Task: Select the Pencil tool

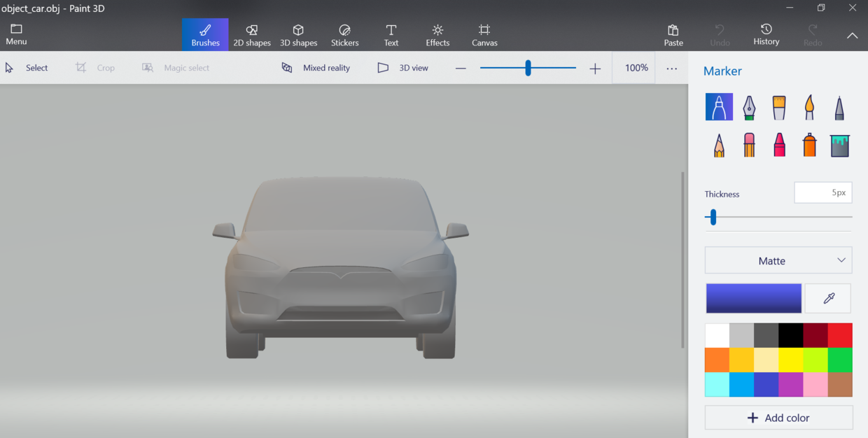Action: pos(719,145)
